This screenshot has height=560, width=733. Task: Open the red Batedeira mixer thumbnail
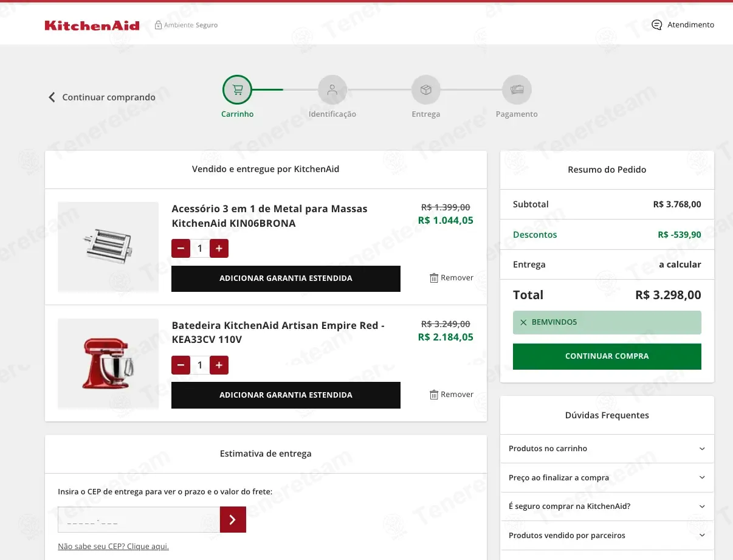point(108,364)
